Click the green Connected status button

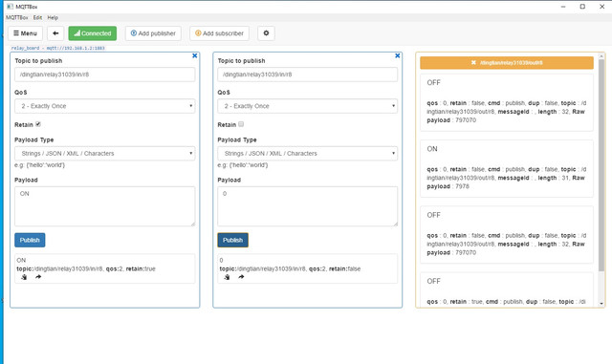point(93,33)
